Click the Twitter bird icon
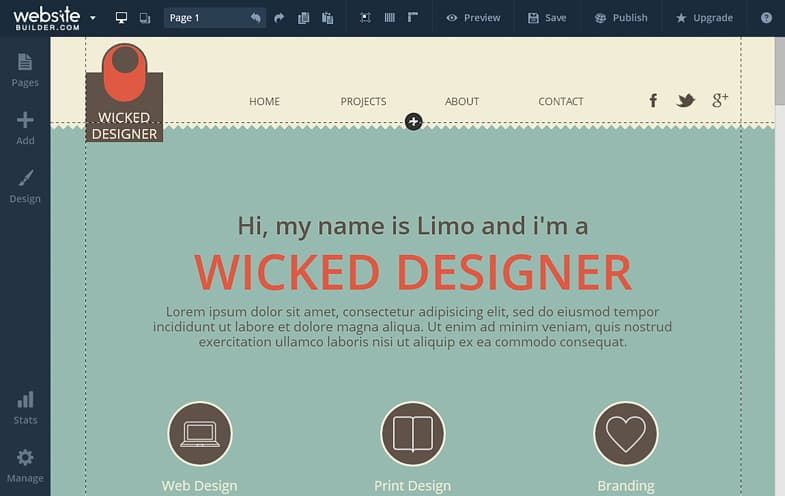785x496 pixels. [x=686, y=101]
